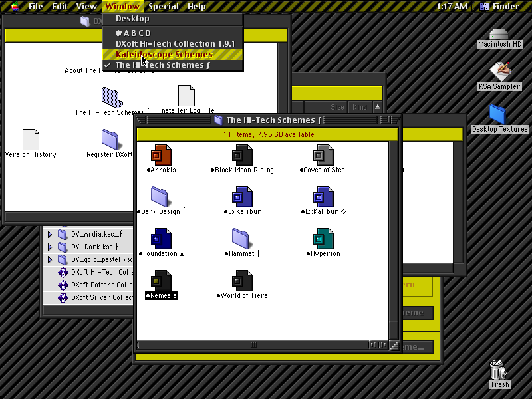Select The Hi-Tech Schemes ƒ folder icon in DXoft window
The image size is (532, 399).
(112, 97)
